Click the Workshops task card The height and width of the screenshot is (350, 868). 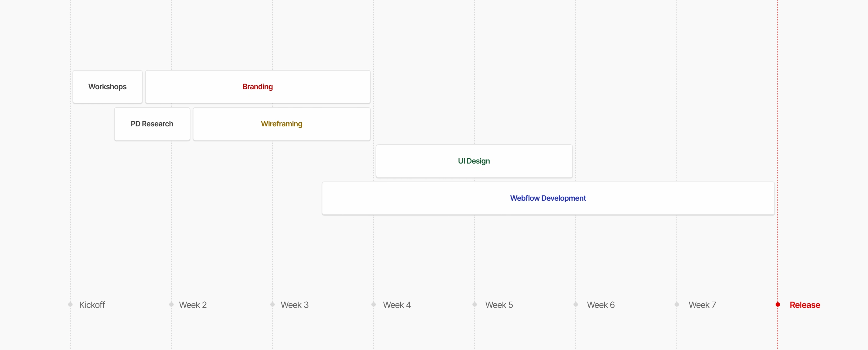click(107, 87)
